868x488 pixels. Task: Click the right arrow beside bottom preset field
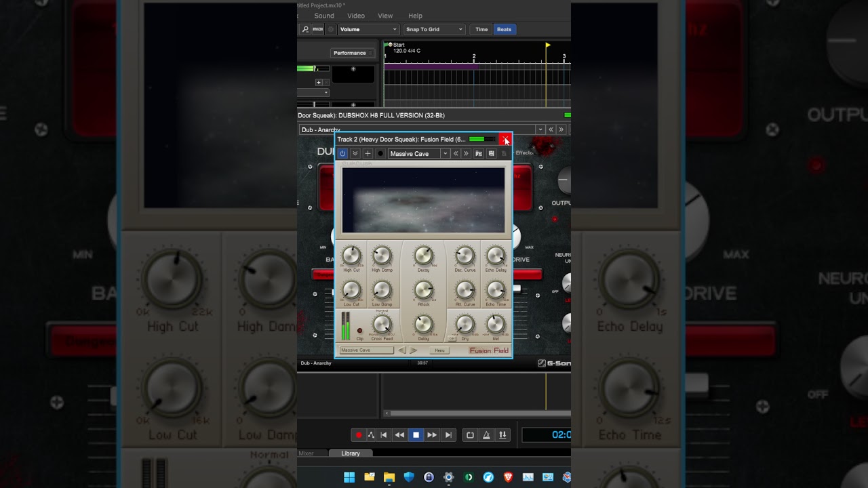pyautogui.click(x=413, y=350)
